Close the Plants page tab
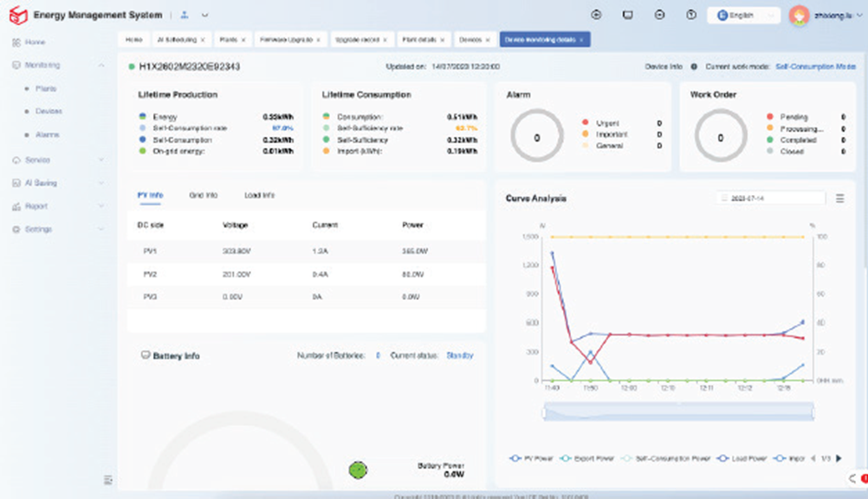The width and height of the screenshot is (868, 499). tap(243, 40)
